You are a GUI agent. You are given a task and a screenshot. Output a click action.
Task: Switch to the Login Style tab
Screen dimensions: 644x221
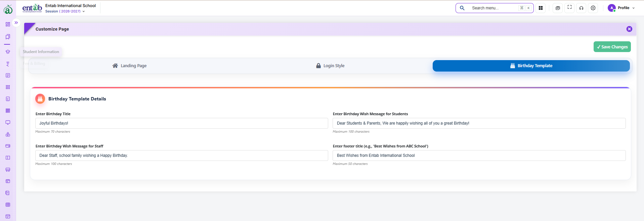pyautogui.click(x=330, y=66)
